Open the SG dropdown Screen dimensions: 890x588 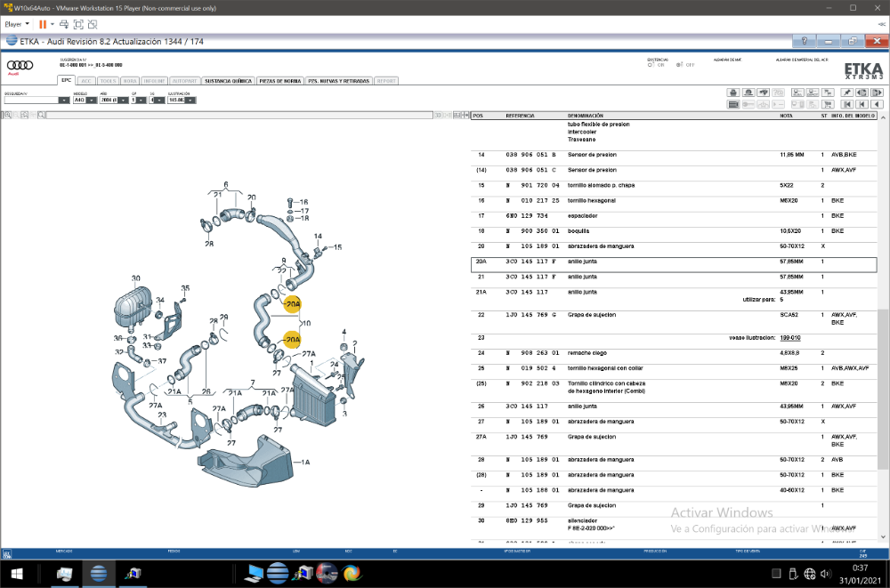click(x=159, y=101)
